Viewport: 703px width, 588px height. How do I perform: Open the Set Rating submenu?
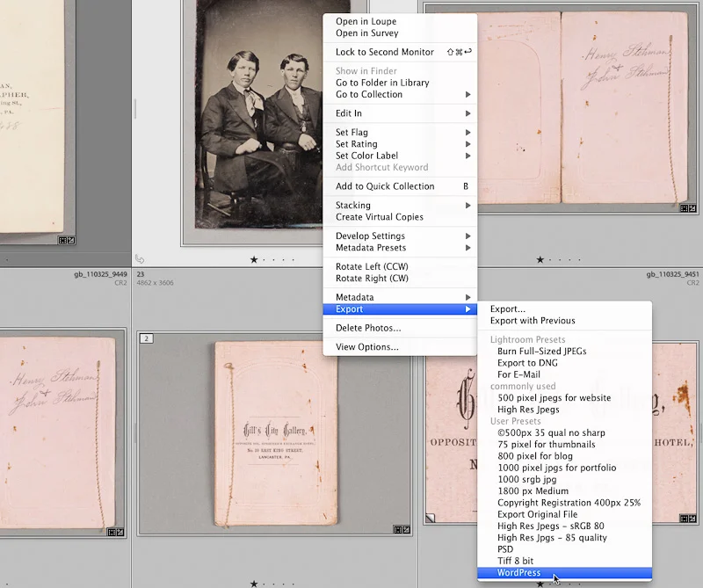coord(400,143)
